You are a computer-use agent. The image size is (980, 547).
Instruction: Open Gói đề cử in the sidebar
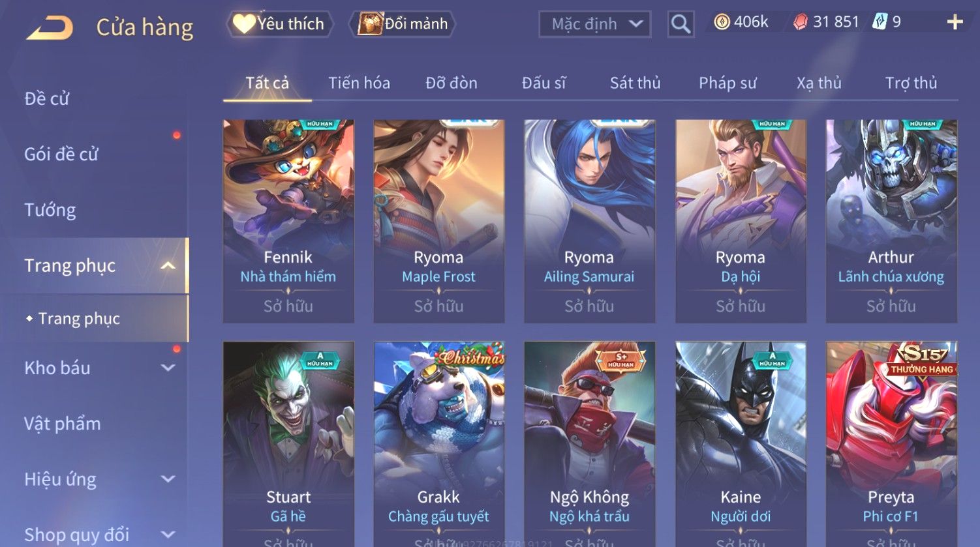[61, 155]
